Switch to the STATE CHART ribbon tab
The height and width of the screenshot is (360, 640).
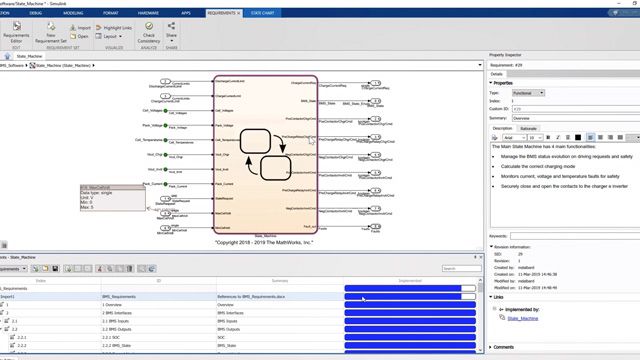click(x=262, y=13)
